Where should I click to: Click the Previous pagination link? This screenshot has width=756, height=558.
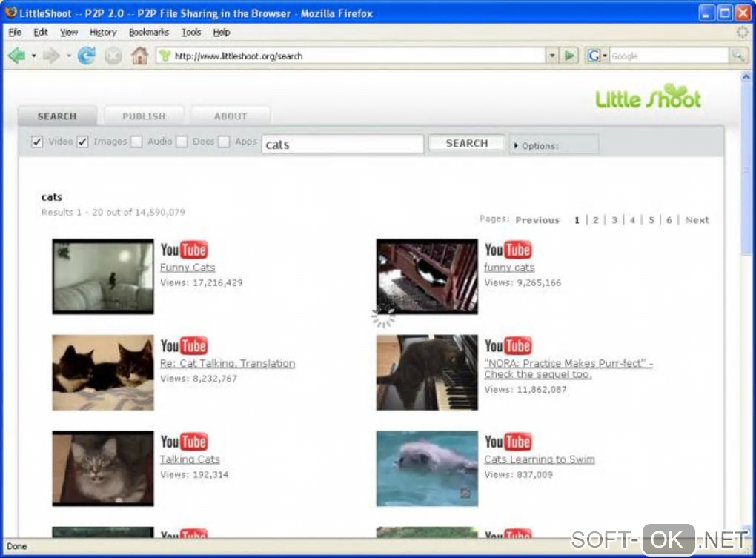(x=537, y=220)
